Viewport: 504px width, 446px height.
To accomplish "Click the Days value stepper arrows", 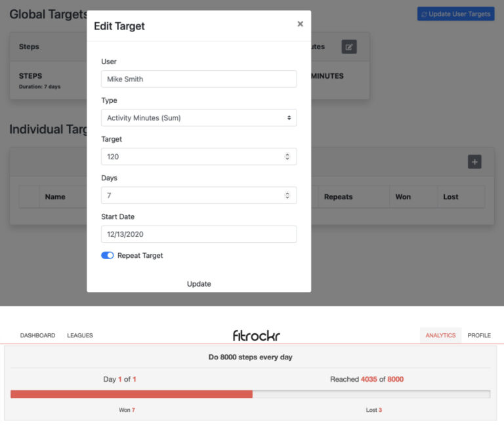I will click(x=287, y=195).
